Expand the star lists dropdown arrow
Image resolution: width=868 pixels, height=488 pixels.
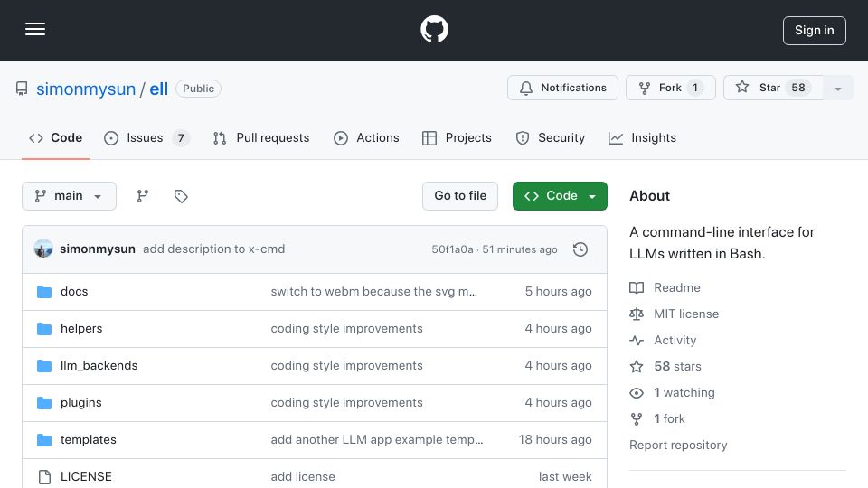tap(837, 88)
